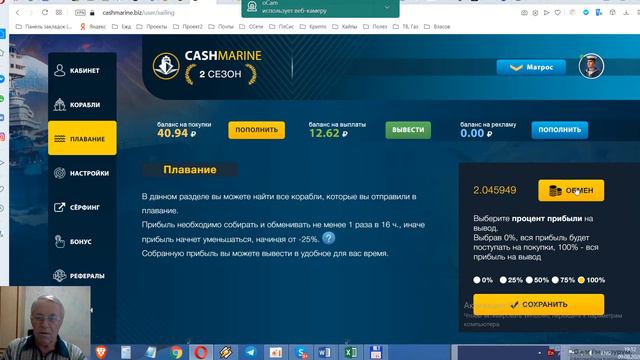This screenshot has height=360, width=640.
Task: Click the group icon next to Рефералы
Action: point(60,276)
